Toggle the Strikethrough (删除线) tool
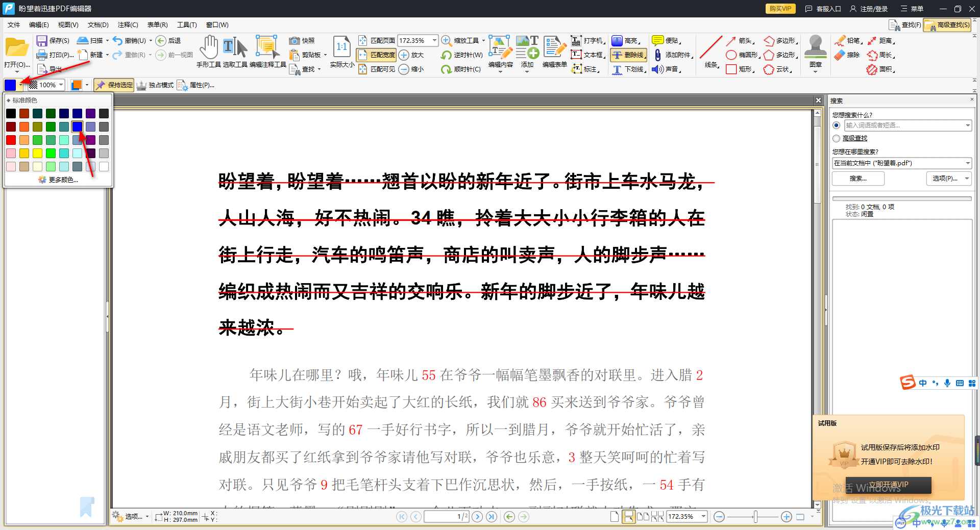This screenshot has height=530, width=980. (629, 55)
